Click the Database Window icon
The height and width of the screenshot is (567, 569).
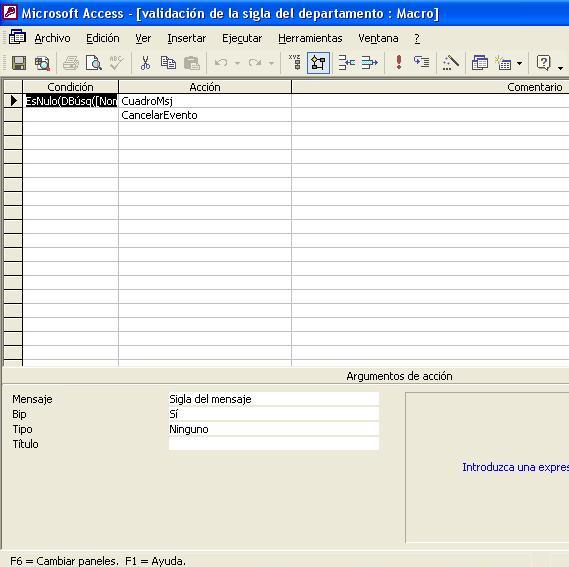(x=480, y=63)
